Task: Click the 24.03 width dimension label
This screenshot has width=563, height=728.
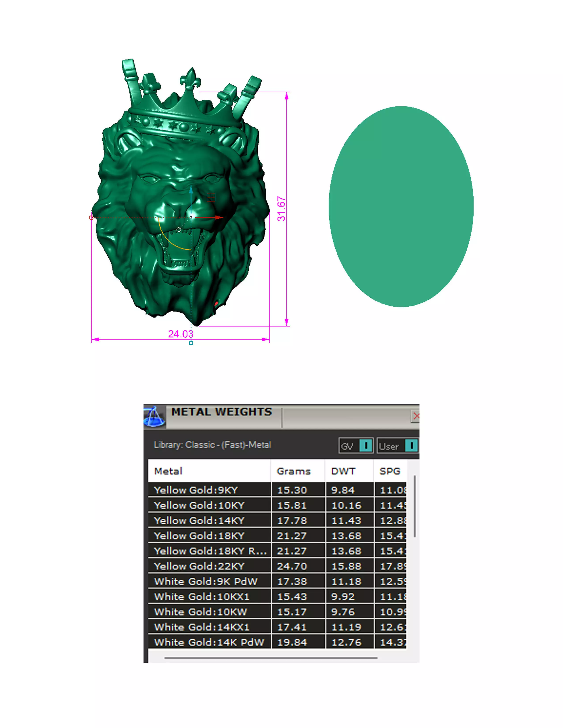Action: (x=180, y=334)
